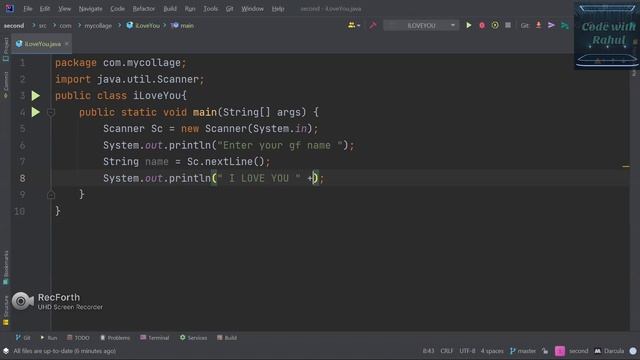This screenshot has height=360, width=640.
Task: Click the Build project hammer icon
Action: click(373, 25)
